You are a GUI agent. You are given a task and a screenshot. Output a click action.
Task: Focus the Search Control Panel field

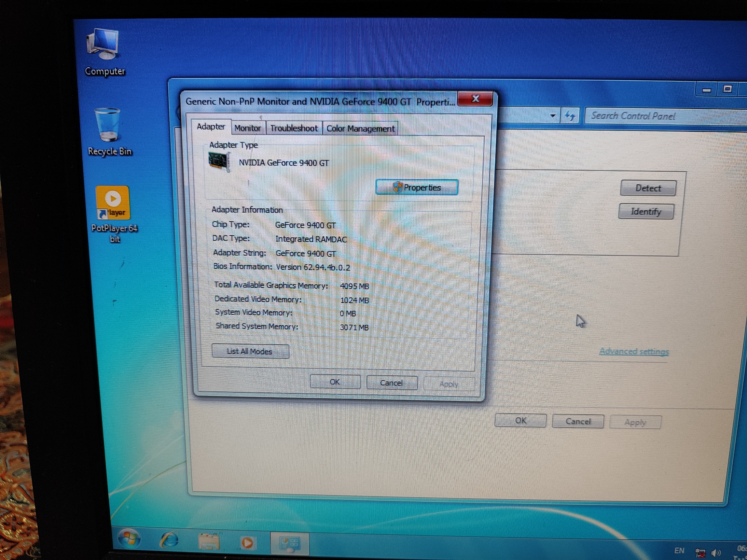click(x=665, y=116)
